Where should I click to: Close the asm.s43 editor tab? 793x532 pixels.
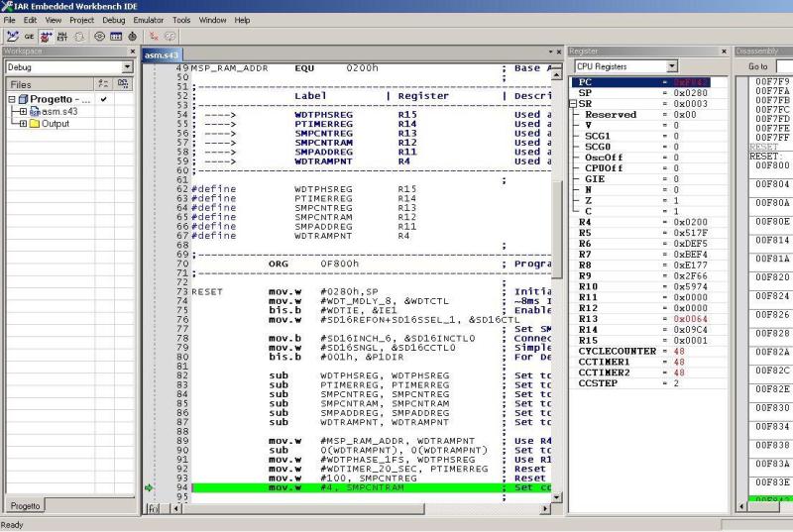tap(559, 52)
